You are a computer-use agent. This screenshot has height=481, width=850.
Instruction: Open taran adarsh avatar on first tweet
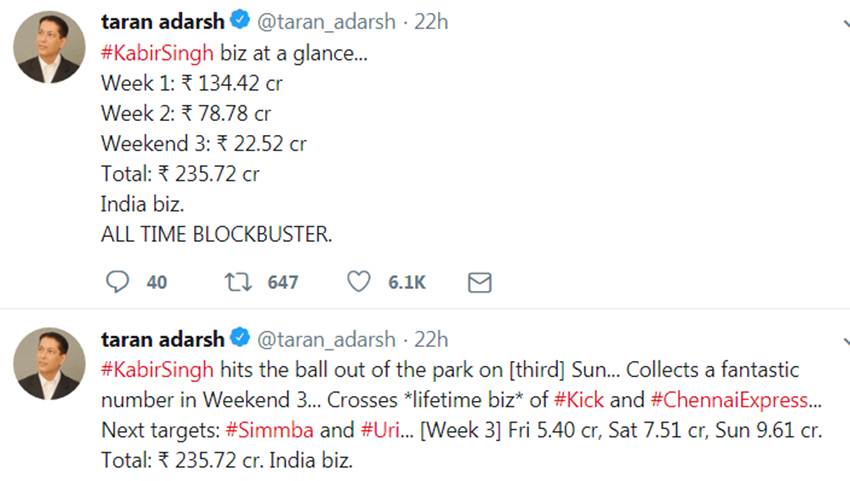48,47
